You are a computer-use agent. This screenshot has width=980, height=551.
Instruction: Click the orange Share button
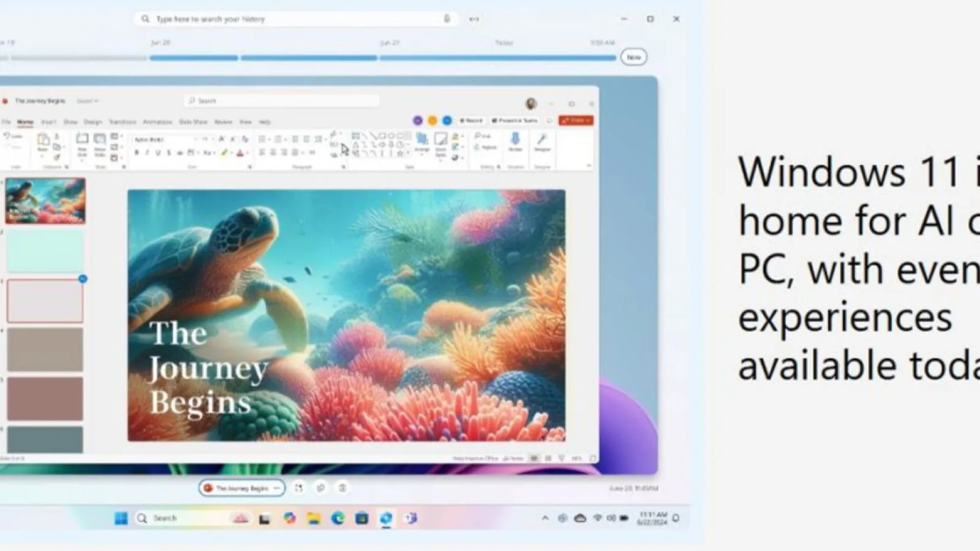click(576, 121)
